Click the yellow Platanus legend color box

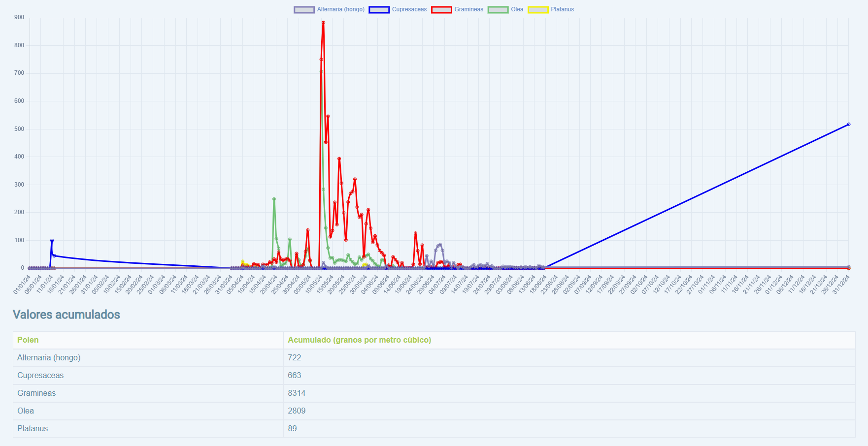click(x=538, y=10)
